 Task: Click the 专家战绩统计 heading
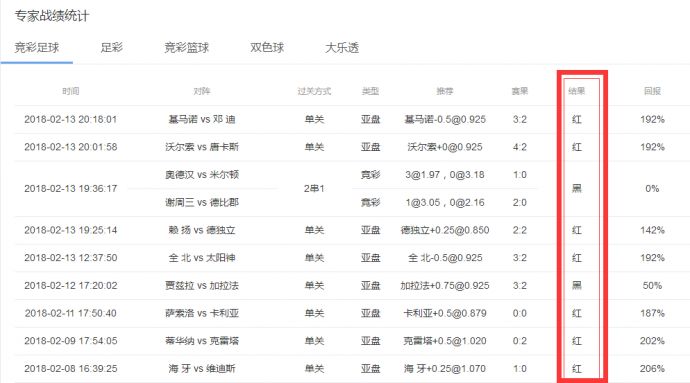pyautogui.click(x=52, y=16)
